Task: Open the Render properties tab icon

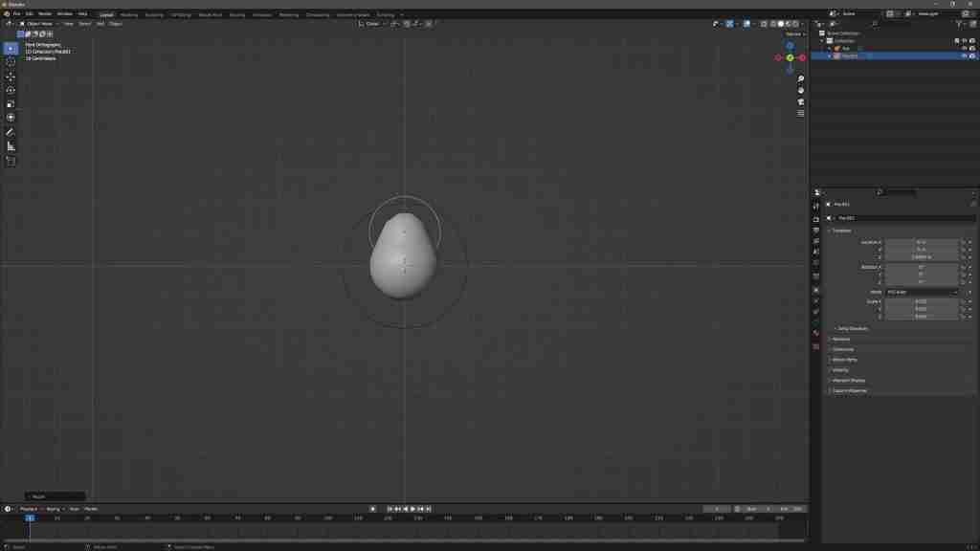Action: (x=816, y=219)
